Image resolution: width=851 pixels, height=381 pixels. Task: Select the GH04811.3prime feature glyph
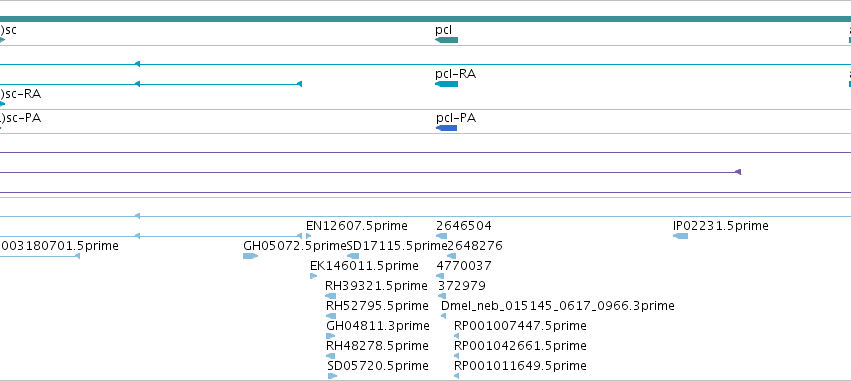(331, 336)
